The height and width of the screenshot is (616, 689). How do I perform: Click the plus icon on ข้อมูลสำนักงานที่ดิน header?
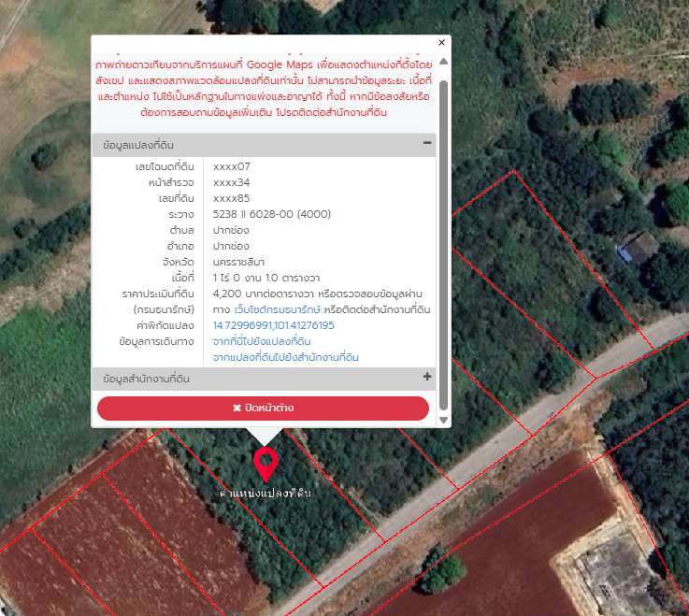point(427,378)
